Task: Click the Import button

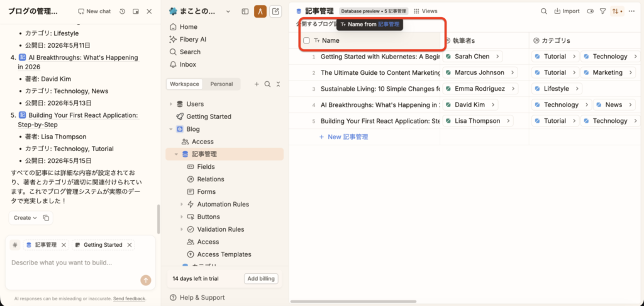Action: pyautogui.click(x=567, y=11)
